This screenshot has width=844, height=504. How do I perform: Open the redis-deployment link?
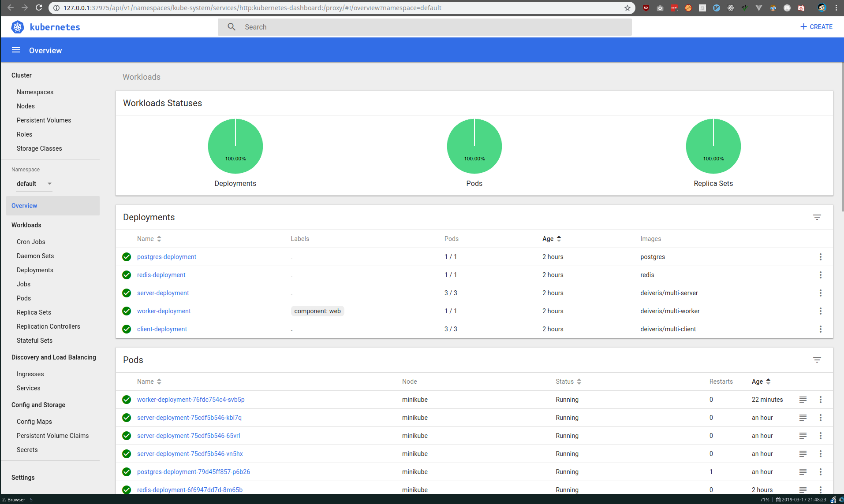click(x=161, y=275)
